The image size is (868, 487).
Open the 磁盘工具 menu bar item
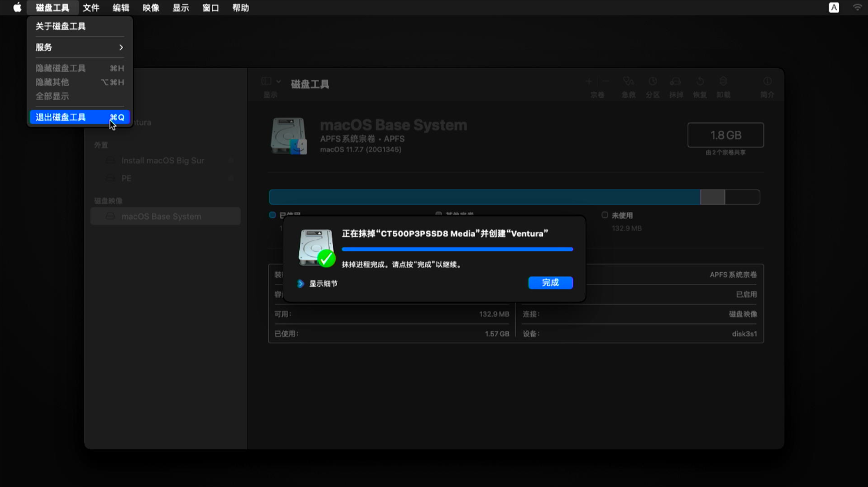click(x=52, y=8)
